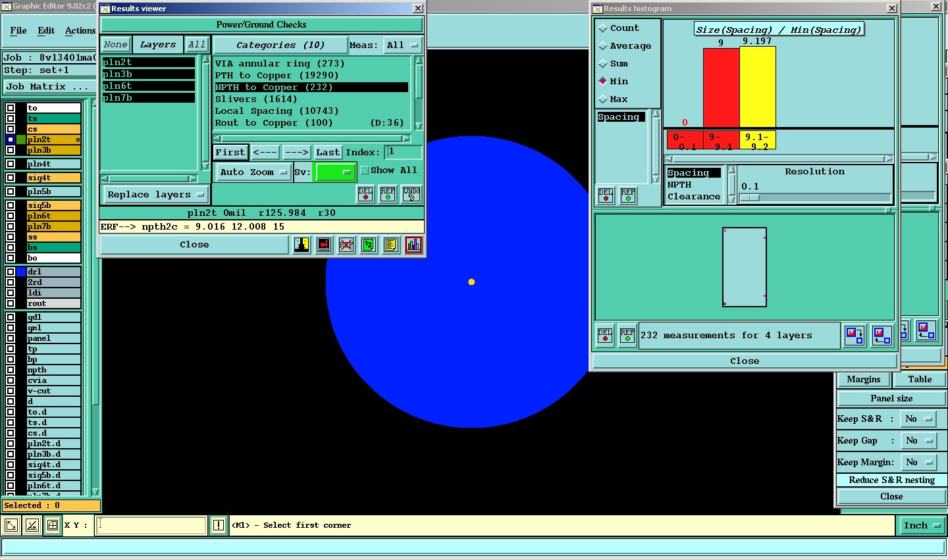Click the angle measurement icon in coordinate bar

tap(32, 525)
